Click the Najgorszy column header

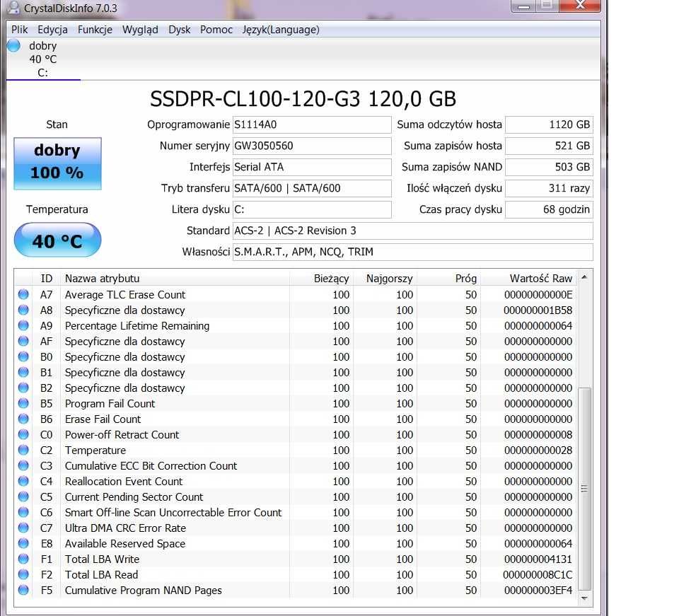tap(385, 279)
